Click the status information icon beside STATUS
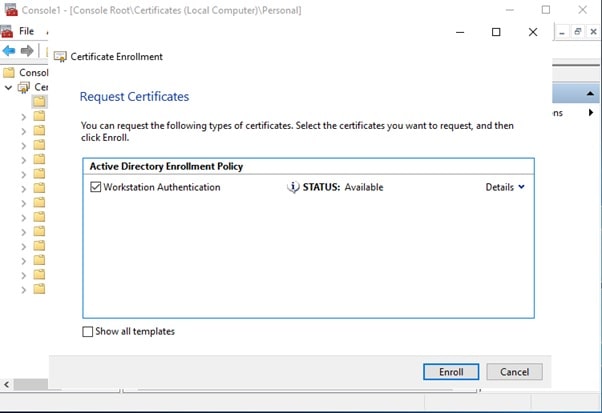The height and width of the screenshot is (413, 602). tap(293, 187)
